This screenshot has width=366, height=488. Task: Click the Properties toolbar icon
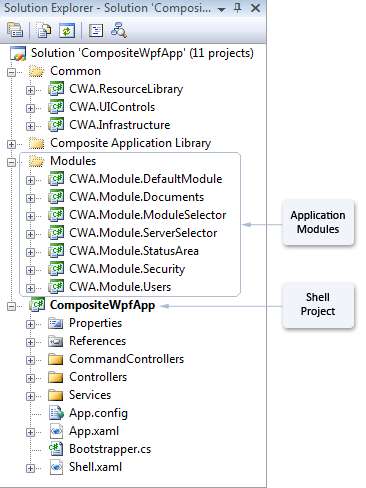[15, 30]
